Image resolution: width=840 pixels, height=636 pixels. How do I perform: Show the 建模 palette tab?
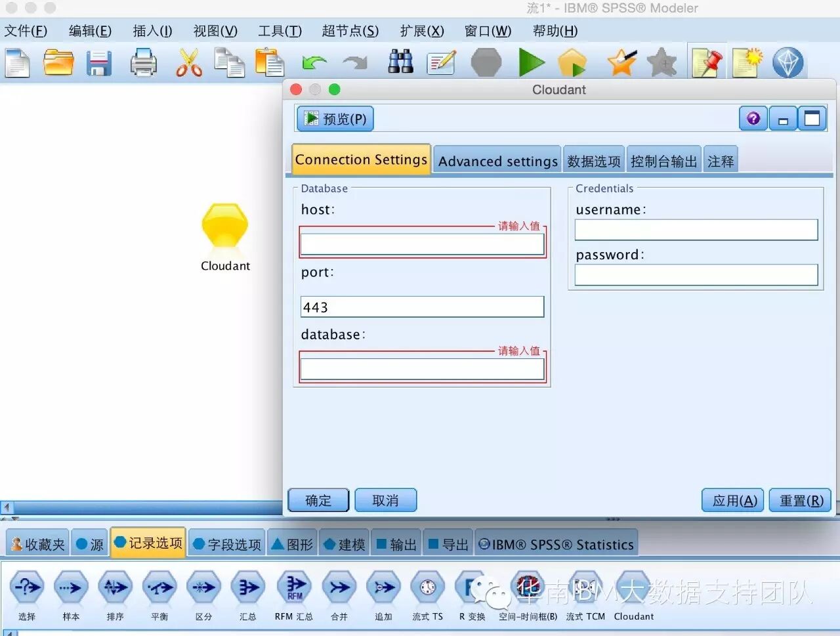tap(345, 544)
